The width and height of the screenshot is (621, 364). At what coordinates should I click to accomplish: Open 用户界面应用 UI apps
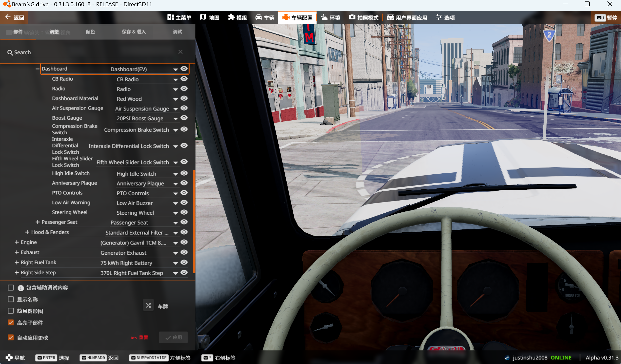407,17
